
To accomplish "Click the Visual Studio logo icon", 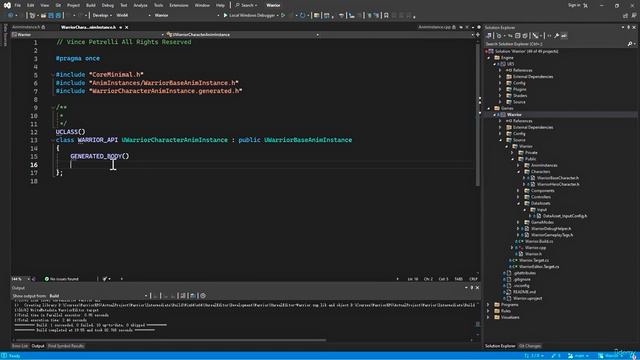I will coord(7,5).
